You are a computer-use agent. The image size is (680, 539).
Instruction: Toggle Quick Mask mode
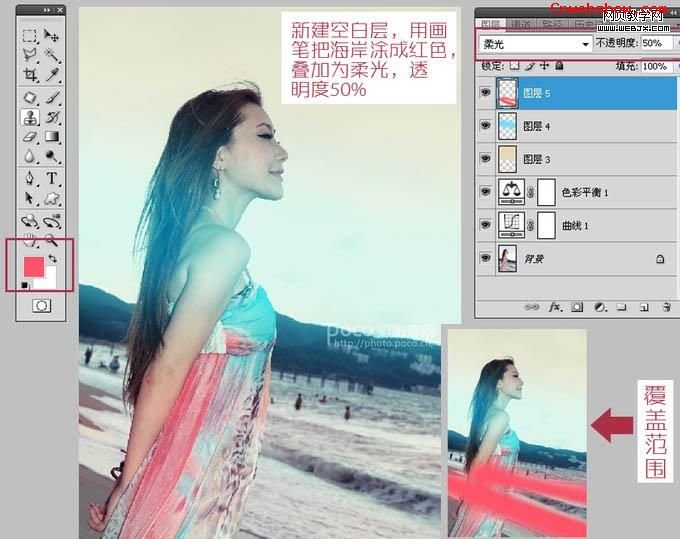point(41,306)
